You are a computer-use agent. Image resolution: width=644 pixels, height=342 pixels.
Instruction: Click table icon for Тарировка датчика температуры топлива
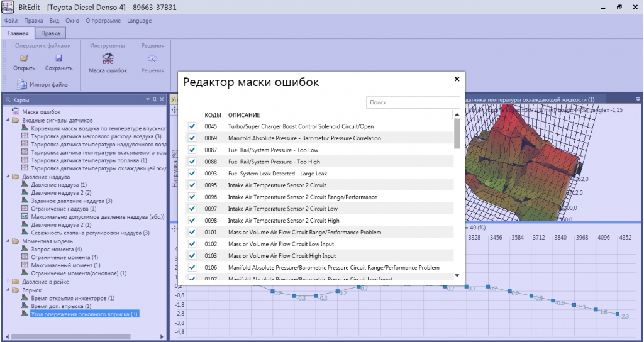25,160
